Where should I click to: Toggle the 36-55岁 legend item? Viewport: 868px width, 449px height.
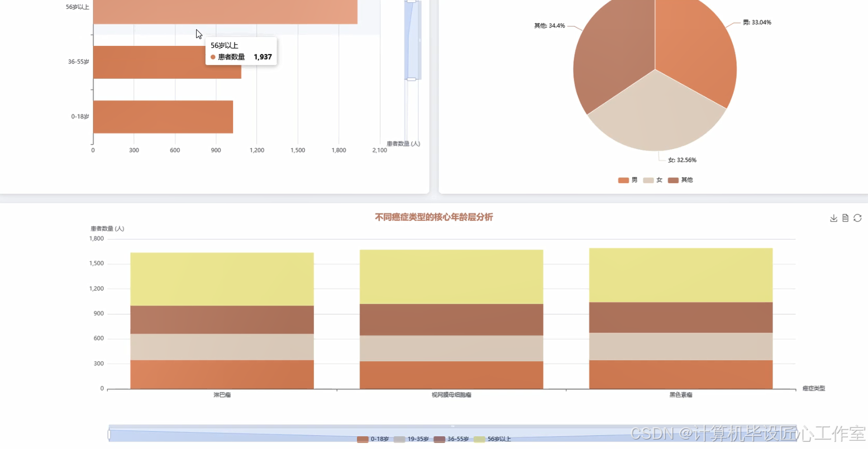pyautogui.click(x=451, y=440)
